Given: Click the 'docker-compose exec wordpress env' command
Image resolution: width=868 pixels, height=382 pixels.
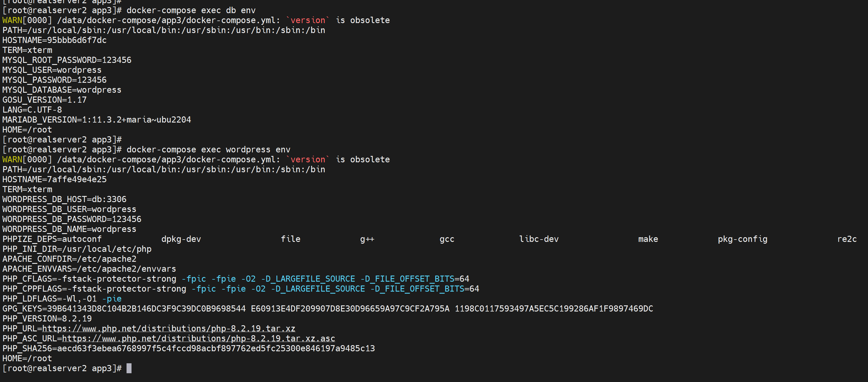Looking at the screenshot, I should (x=208, y=149).
